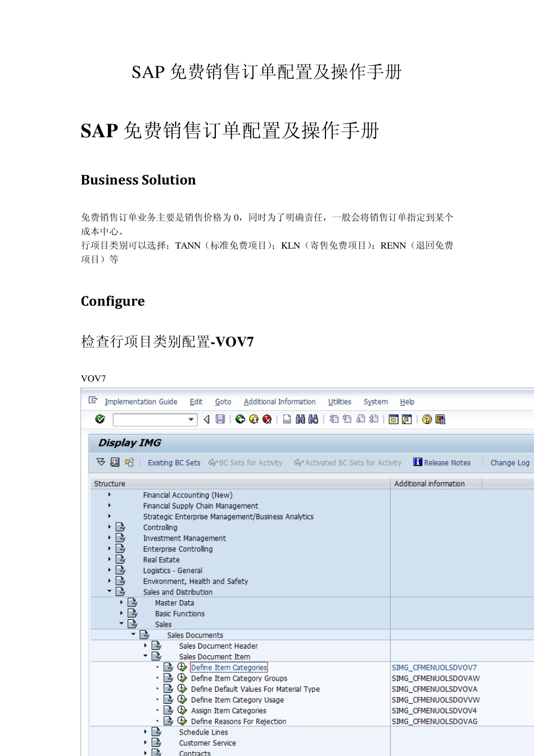Image resolution: width=534 pixels, height=756 pixels.
Task: Click the Release Notes button
Action: (x=442, y=462)
